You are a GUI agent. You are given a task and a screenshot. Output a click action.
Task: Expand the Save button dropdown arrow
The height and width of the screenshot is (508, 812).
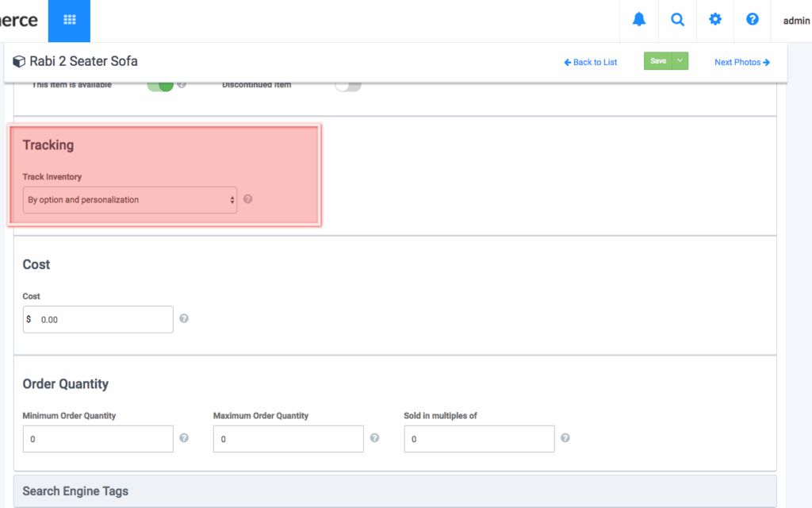pyautogui.click(x=680, y=61)
